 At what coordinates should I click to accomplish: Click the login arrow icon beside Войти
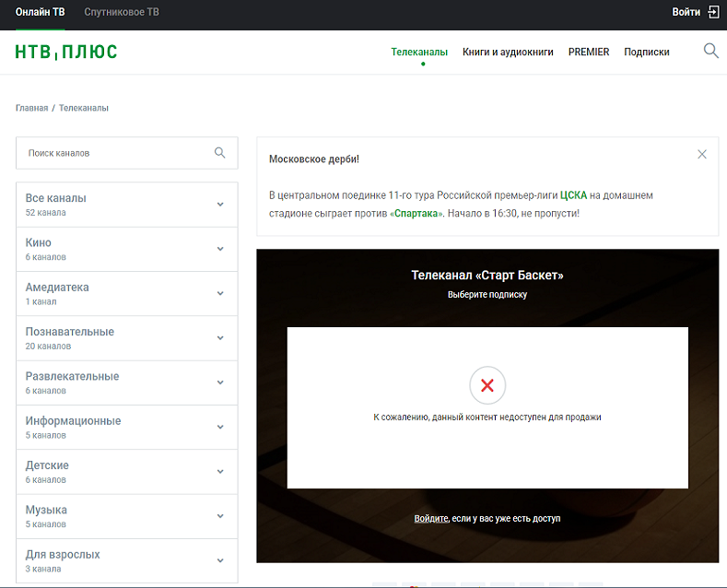point(713,12)
